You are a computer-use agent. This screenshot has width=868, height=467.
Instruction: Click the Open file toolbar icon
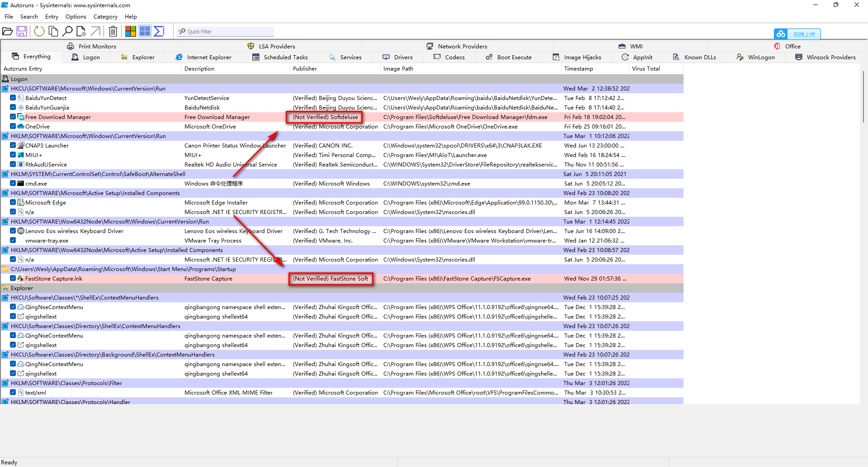point(8,31)
